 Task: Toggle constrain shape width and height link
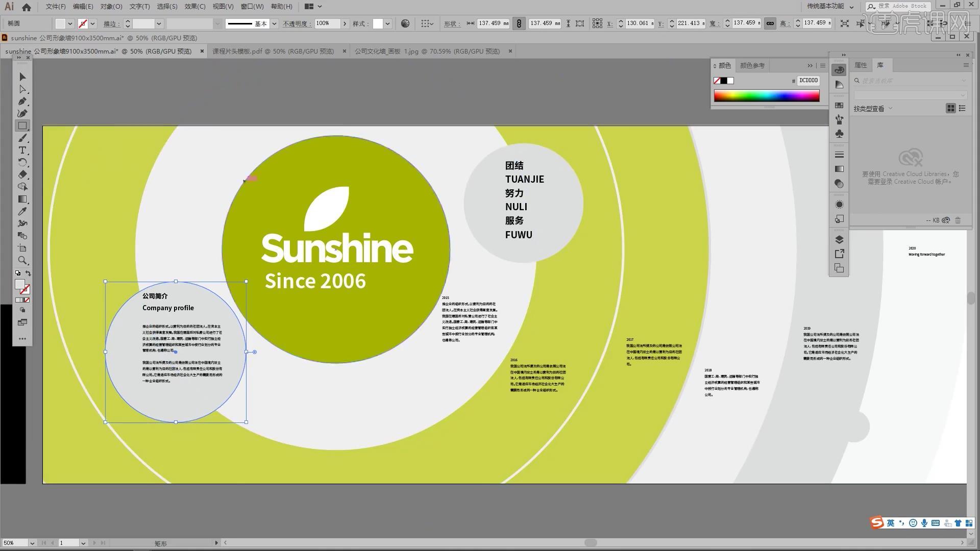click(519, 23)
